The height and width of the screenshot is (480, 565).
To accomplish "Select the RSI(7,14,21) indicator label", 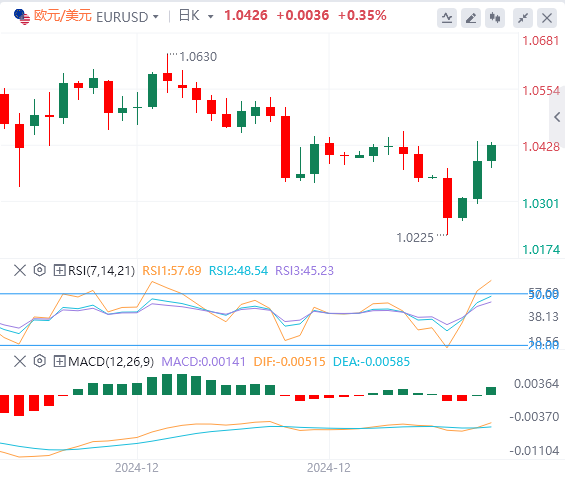I will point(101,270).
